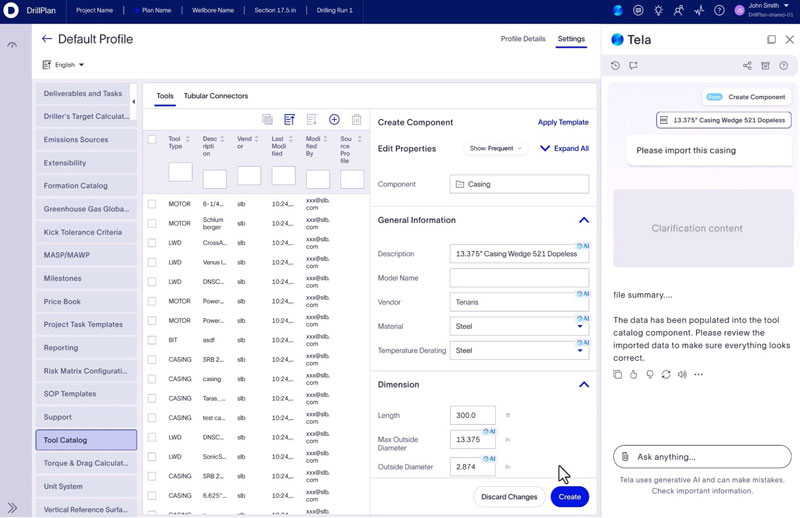Check the LWD SonicS row checkbox

152,456
